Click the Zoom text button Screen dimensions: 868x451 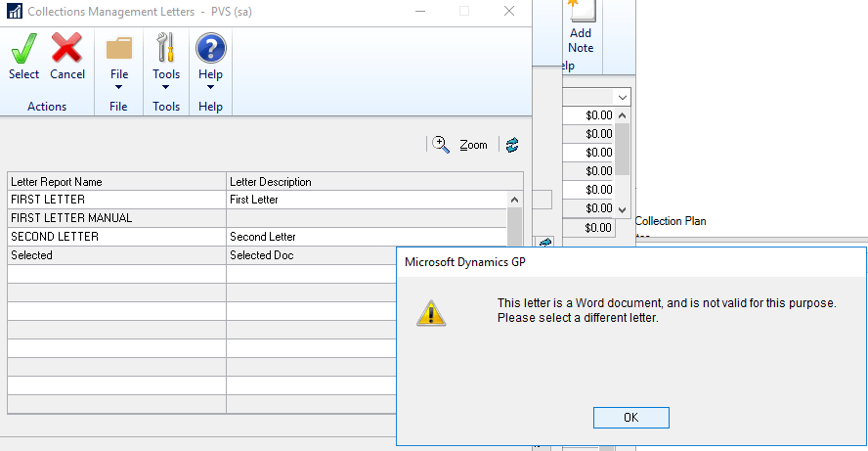point(473,145)
